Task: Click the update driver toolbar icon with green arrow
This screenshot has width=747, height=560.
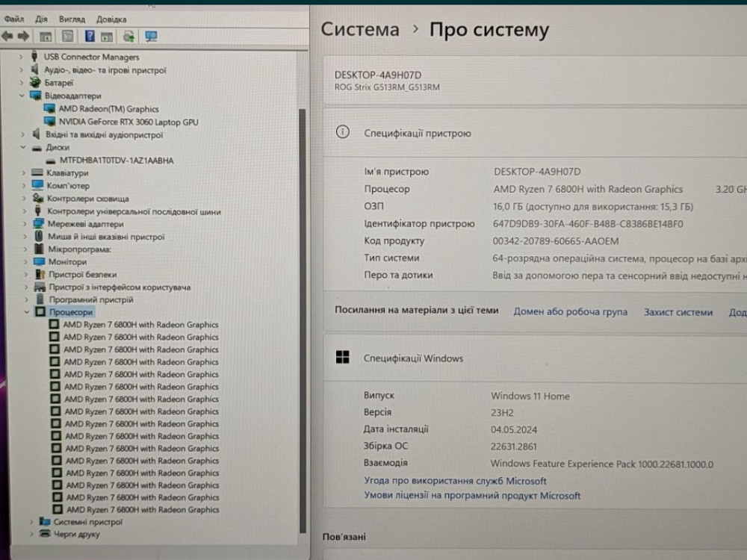Action: [x=128, y=36]
